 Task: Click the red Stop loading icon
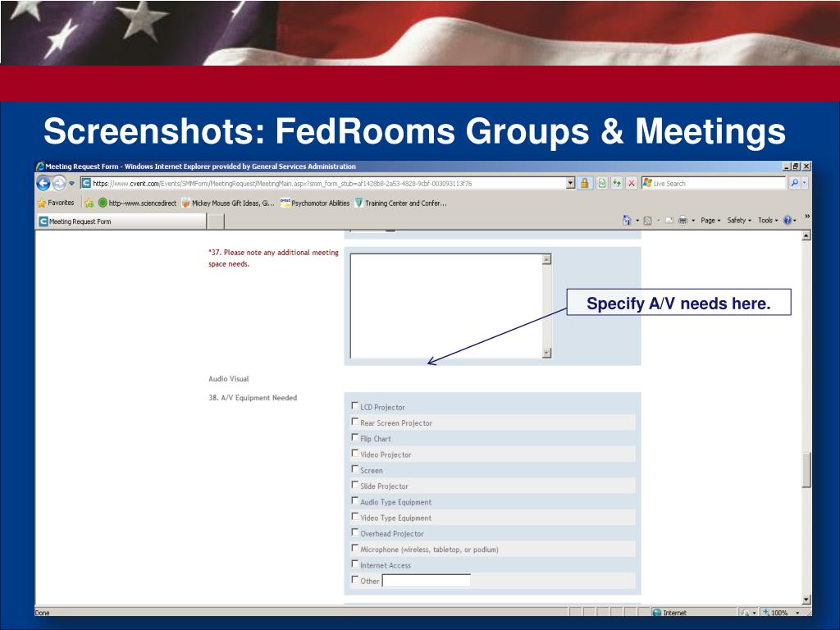point(632,183)
